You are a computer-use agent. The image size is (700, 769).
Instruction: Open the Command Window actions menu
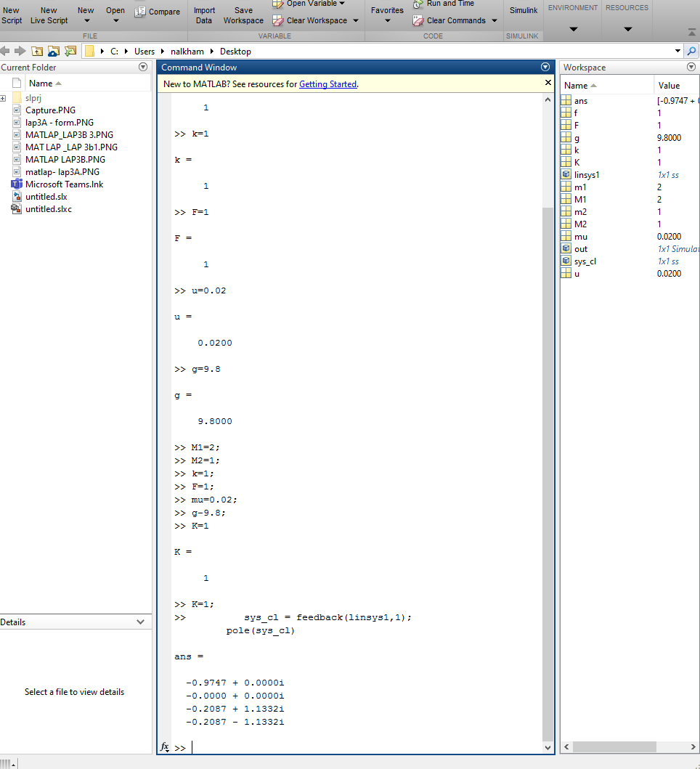pyautogui.click(x=545, y=68)
